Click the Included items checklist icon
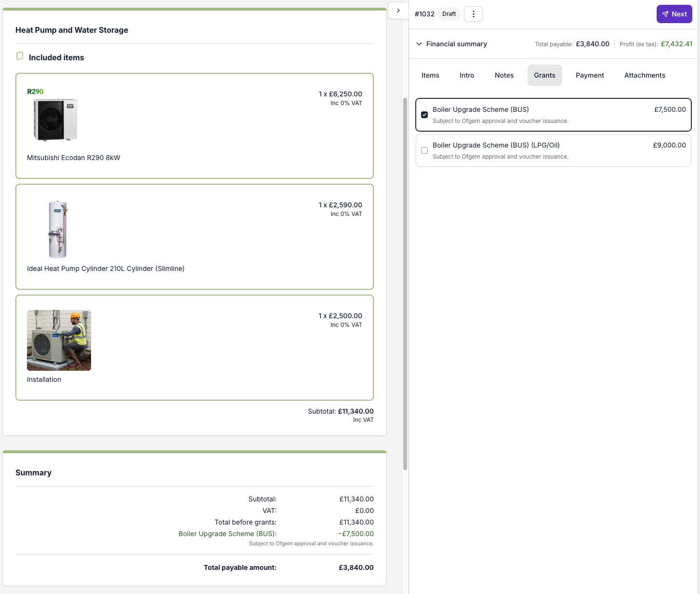Image resolution: width=700 pixels, height=594 pixels. click(20, 56)
